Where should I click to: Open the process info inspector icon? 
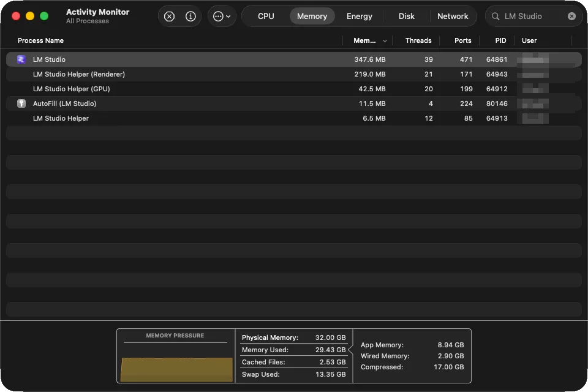point(190,16)
